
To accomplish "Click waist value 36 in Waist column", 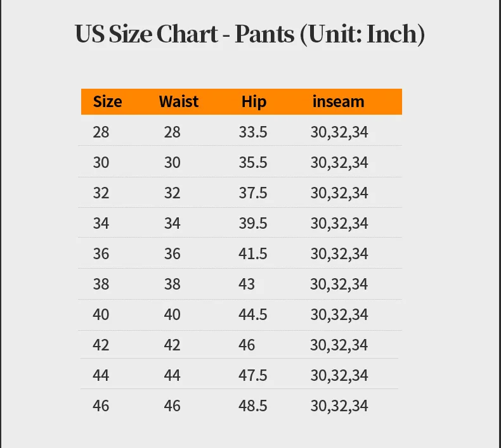I will tap(172, 254).
